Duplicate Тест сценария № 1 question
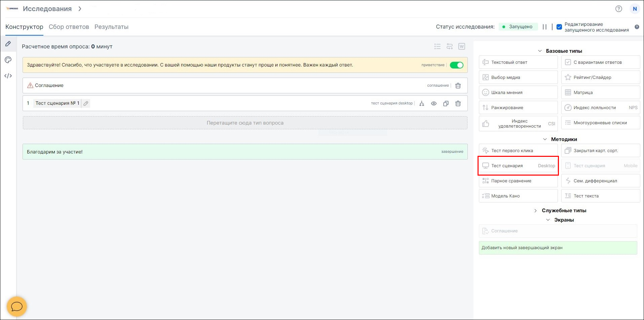644x320 pixels. (x=446, y=103)
